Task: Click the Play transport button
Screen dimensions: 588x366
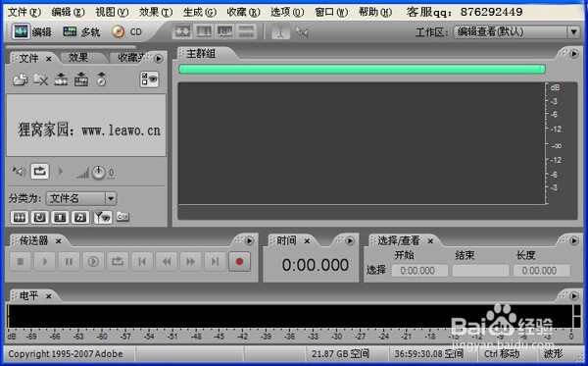Action: (45, 261)
